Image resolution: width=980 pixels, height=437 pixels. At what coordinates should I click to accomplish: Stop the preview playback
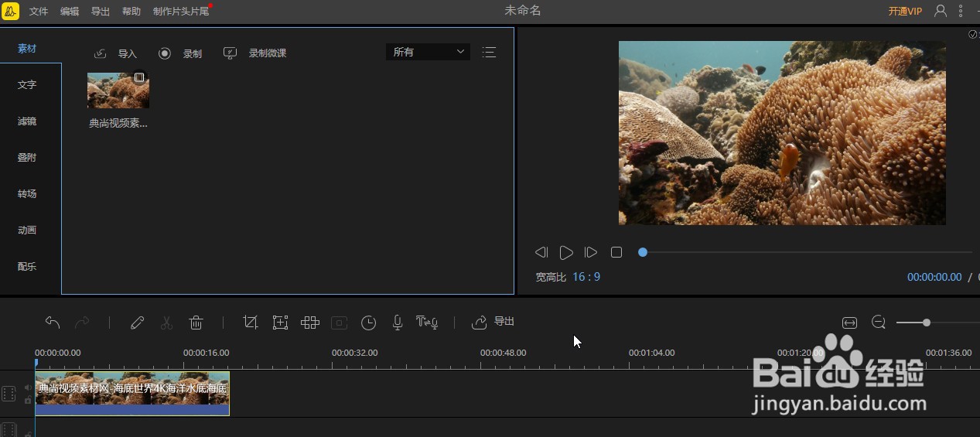tap(616, 252)
